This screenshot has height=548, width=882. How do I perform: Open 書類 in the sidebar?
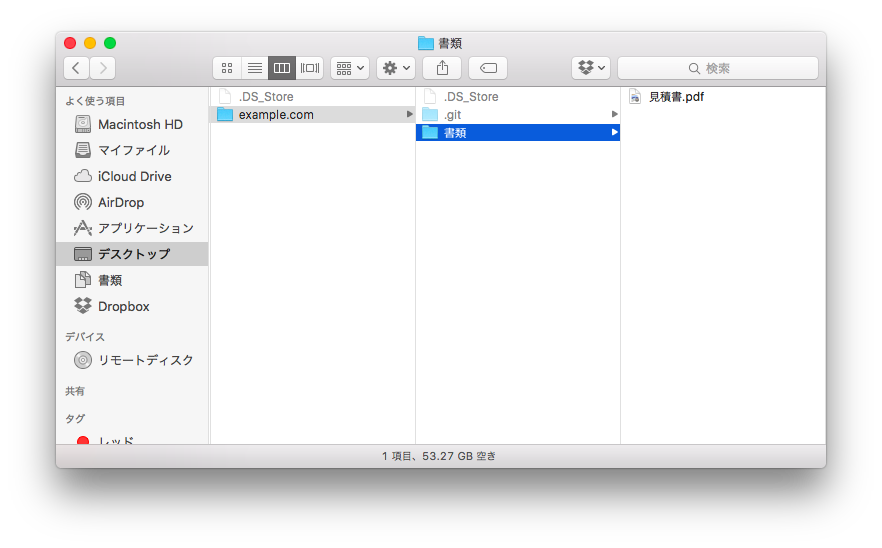click(x=133, y=280)
